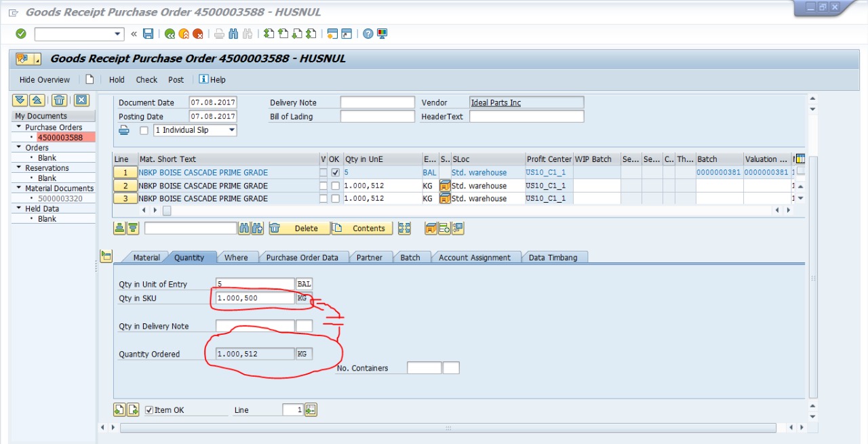Enable the print slip checkbox next to printer
868x444 pixels.
[144, 131]
